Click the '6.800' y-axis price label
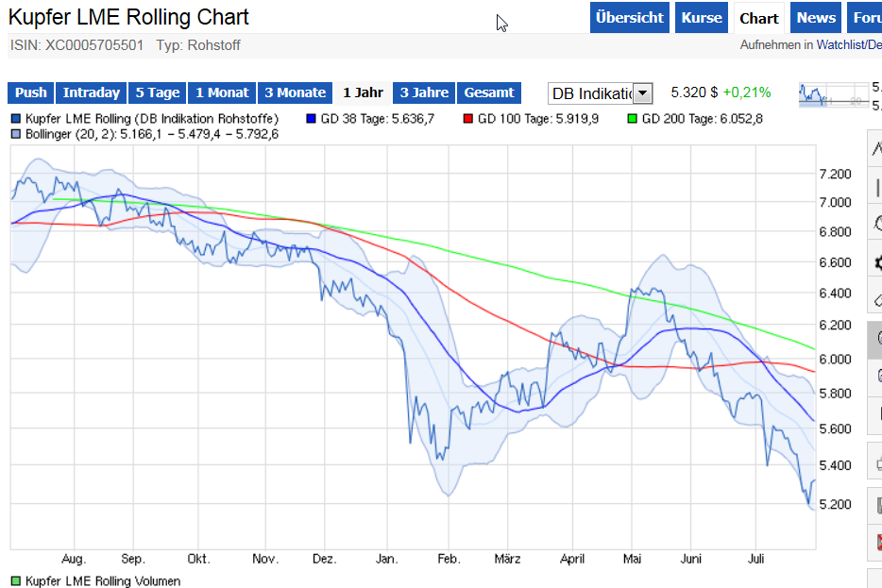 point(836,231)
